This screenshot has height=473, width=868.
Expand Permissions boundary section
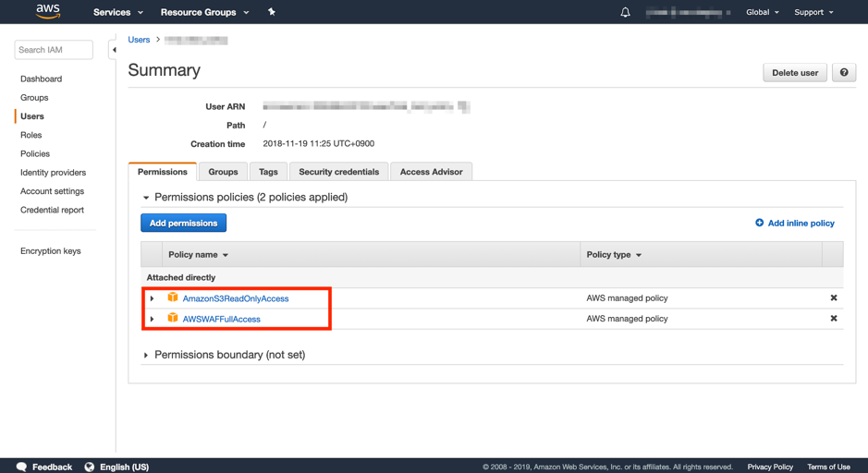146,355
